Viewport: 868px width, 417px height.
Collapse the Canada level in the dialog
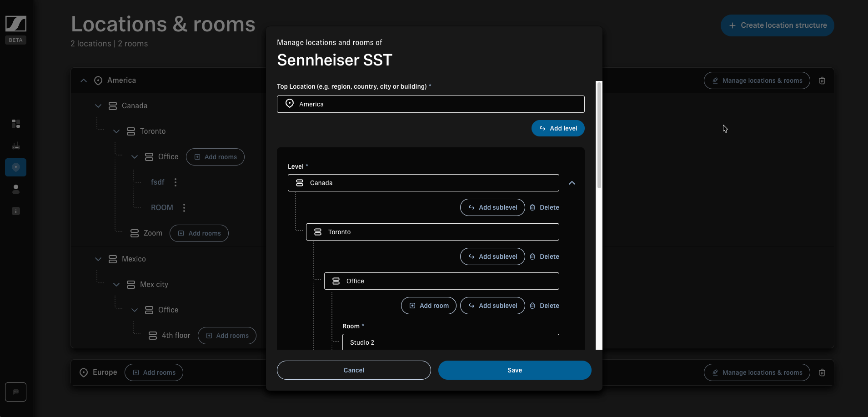pos(572,183)
